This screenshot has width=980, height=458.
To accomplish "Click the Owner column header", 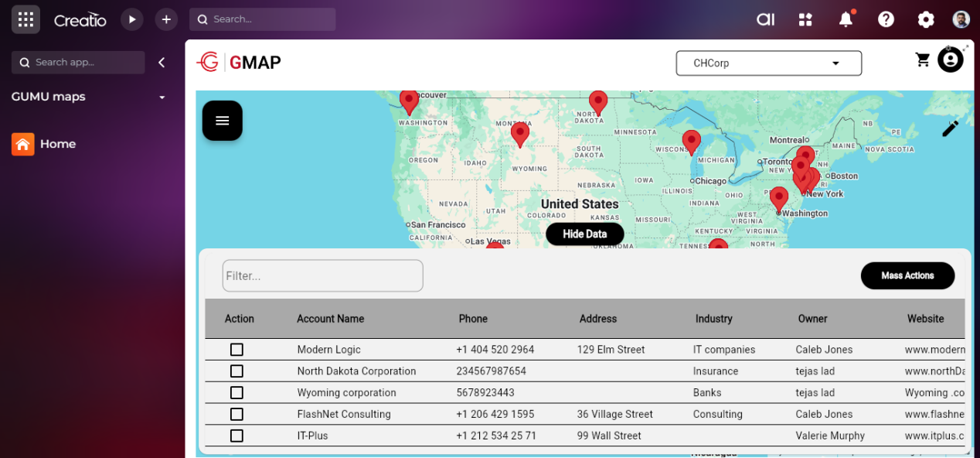I will coord(812,319).
